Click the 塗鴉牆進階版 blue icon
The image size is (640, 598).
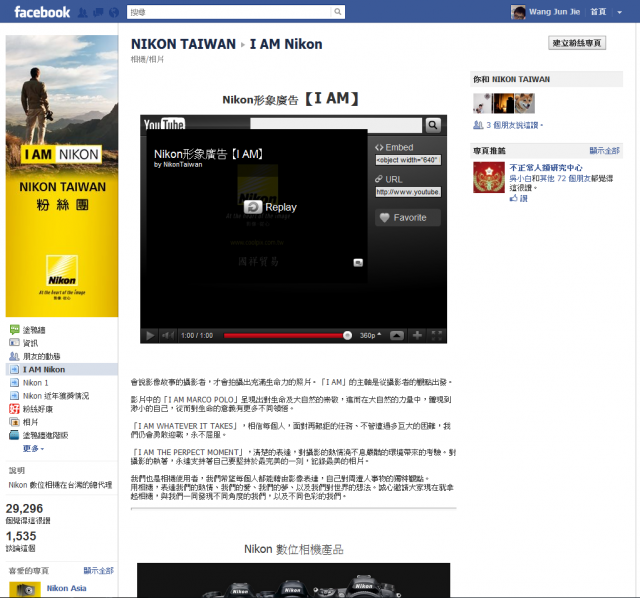(14, 435)
